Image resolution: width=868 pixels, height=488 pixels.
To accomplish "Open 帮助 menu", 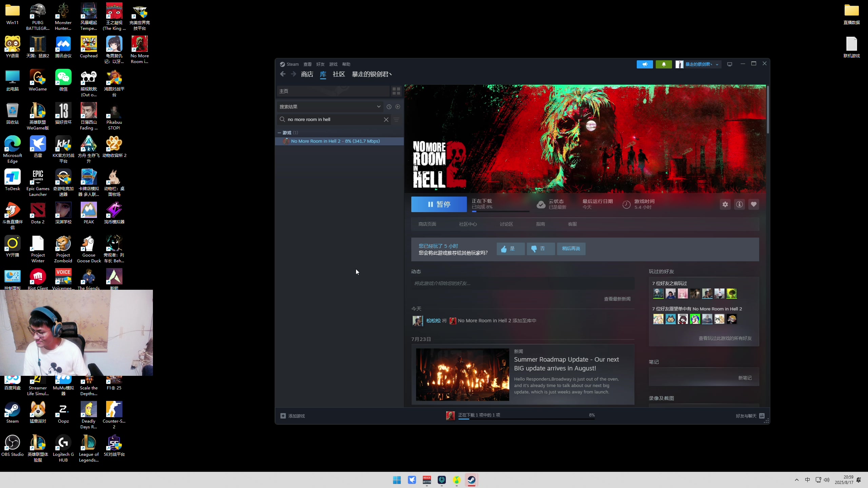I will (346, 64).
